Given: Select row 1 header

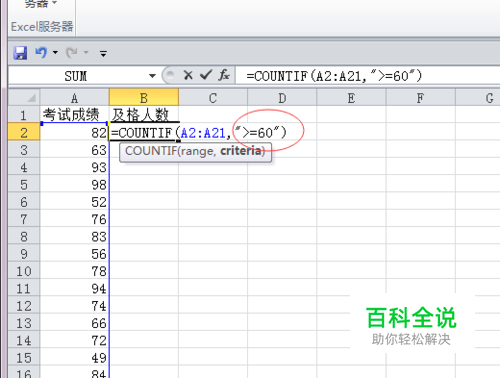Looking at the screenshot, I should 24,115.
